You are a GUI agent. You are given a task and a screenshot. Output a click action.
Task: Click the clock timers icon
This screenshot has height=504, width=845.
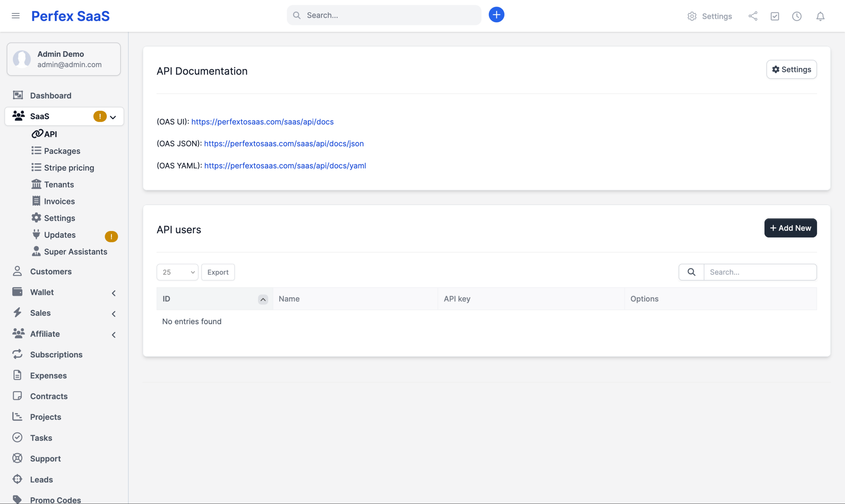tap(797, 16)
